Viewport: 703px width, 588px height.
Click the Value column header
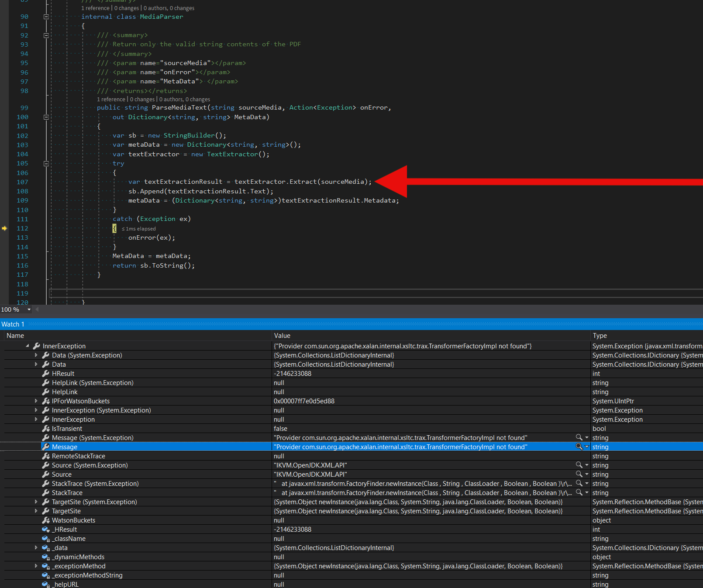pos(282,336)
